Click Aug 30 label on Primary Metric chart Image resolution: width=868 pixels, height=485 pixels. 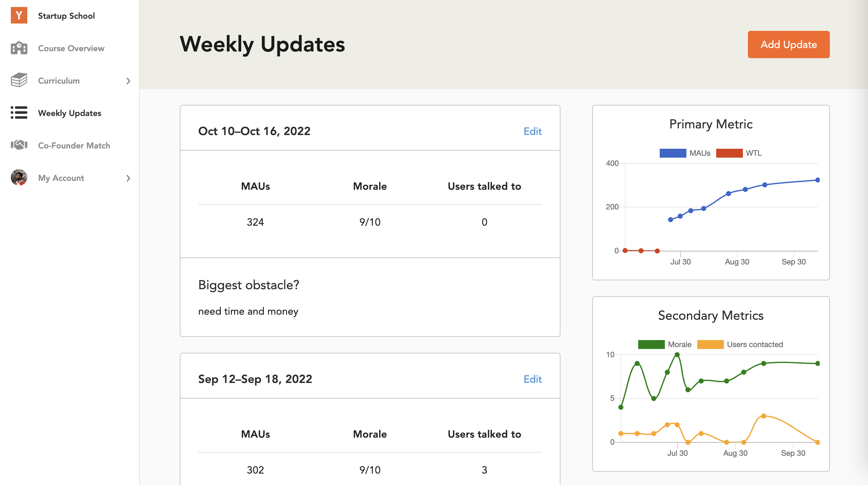point(737,262)
